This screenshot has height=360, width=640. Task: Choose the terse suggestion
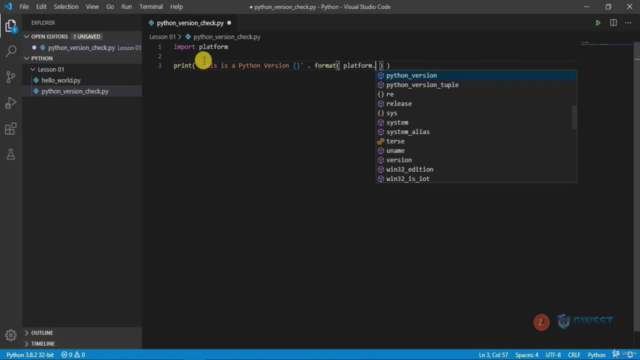[476, 141]
